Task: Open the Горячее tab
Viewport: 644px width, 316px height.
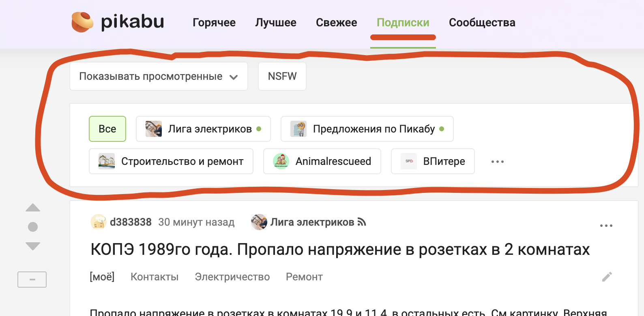Action: coord(214,23)
